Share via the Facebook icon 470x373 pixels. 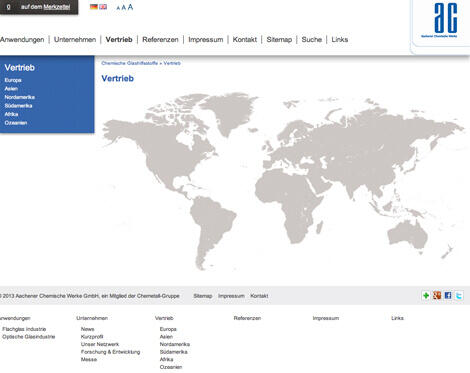tap(448, 295)
